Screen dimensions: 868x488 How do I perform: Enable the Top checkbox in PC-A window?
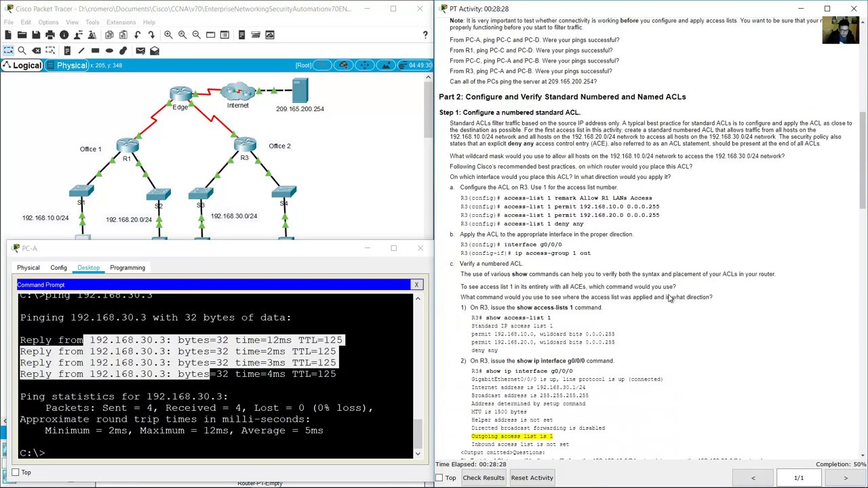(x=16, y=472)
